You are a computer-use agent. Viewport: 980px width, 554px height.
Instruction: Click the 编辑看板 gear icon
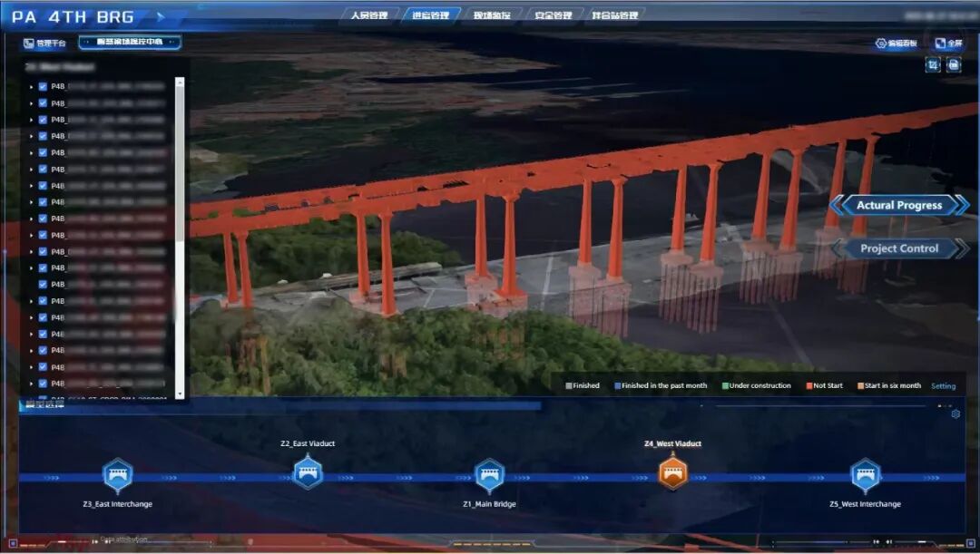(x=881, y=44)
